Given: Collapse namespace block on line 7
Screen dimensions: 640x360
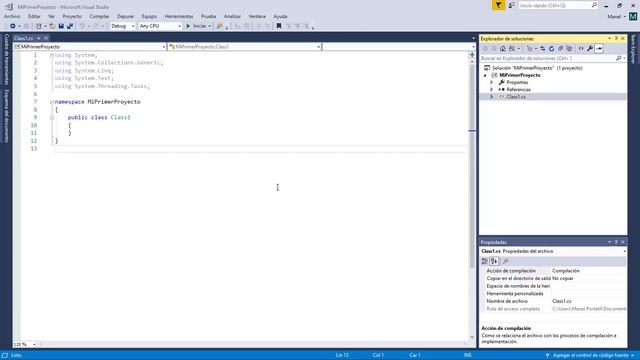Looking at the screenshot, I should tap(52, 102).
